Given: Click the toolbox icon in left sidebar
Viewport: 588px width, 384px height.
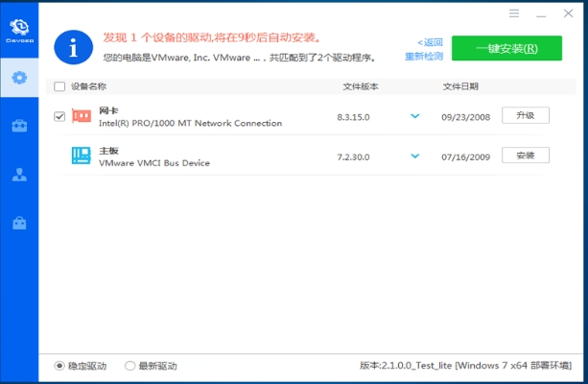Looking at the screenshot, I should [x=19, y=126].
